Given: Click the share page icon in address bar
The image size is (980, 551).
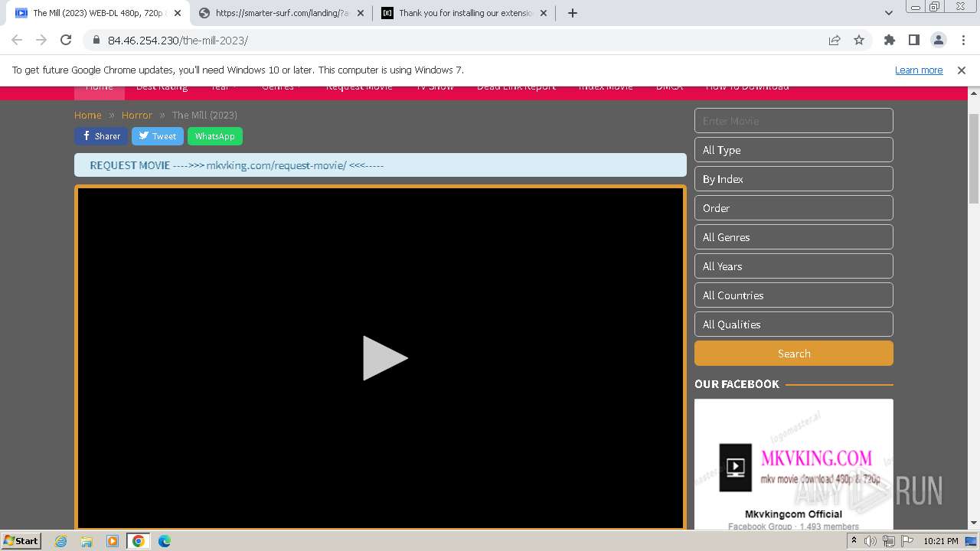Looking at the screenshot, I should coord(835,40).
